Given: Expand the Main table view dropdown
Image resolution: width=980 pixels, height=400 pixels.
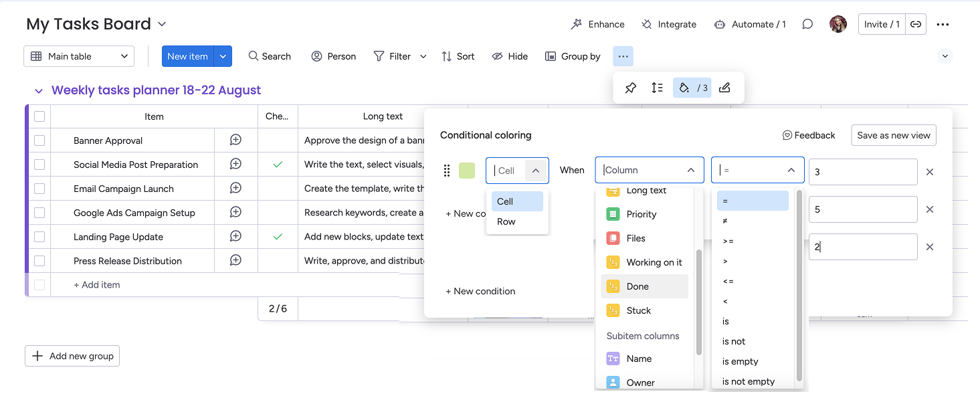Looking at the screenshot, I should (79, 56).
